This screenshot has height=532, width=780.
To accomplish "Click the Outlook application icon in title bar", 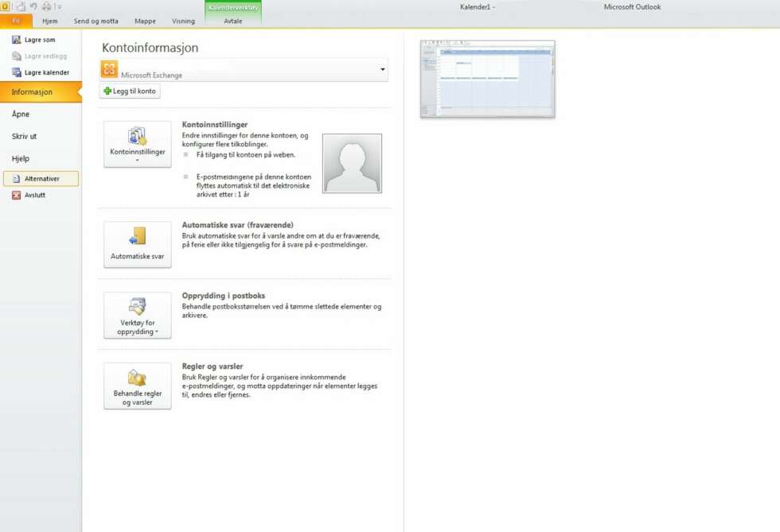I will click(5, 6).
